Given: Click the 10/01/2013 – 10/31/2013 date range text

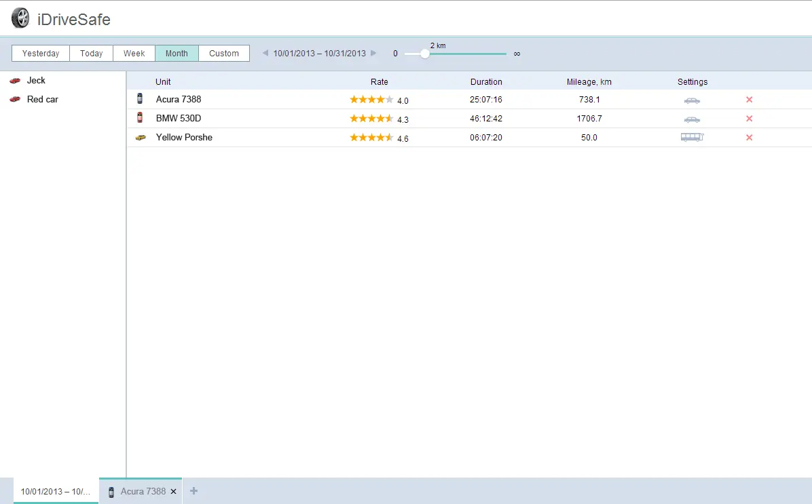Looking at the screenshot, I should [320, 54].
